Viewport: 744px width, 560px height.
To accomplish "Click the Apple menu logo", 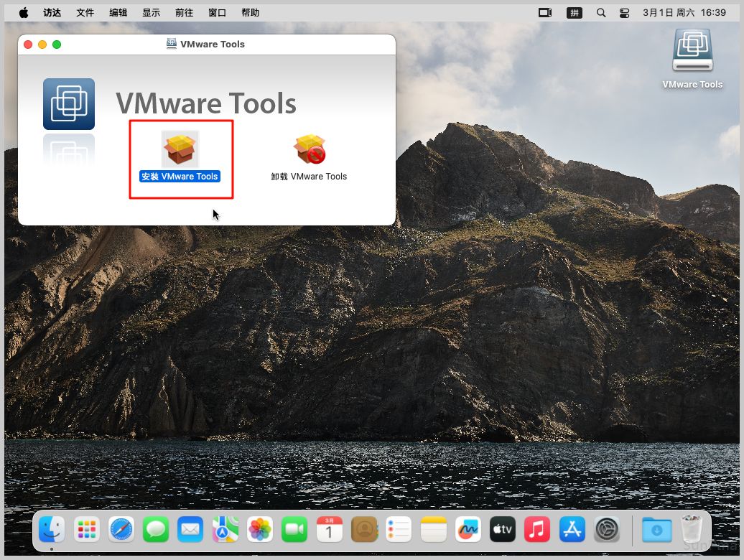I will pos(24,13).
